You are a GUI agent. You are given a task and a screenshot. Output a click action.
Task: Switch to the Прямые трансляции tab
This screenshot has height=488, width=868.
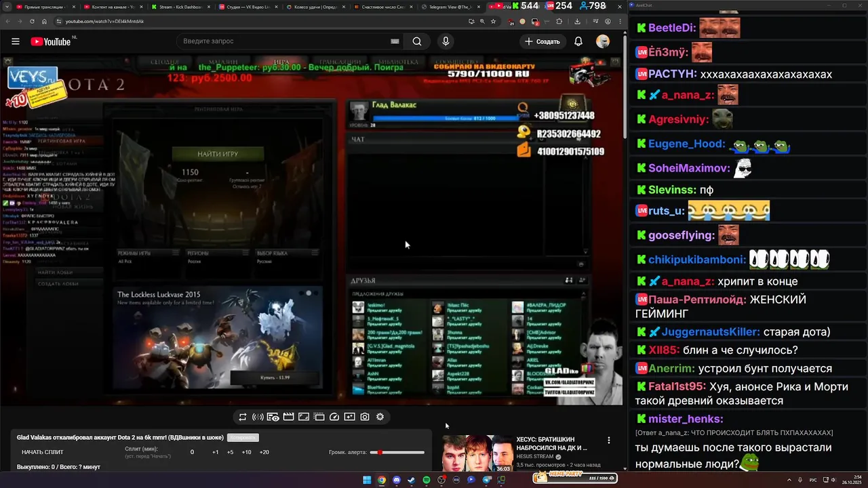click(46, 6)
